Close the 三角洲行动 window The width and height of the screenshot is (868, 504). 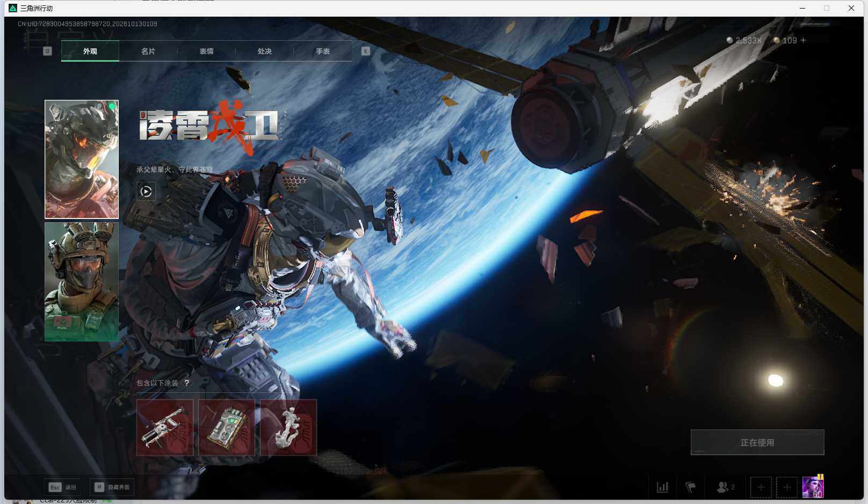[x=851, y=8]
